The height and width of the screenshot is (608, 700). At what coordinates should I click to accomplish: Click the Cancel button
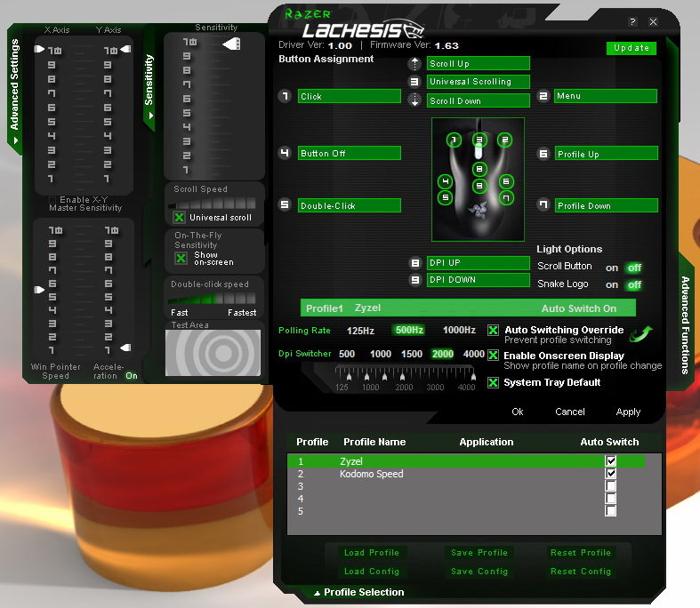tap(569, 412)
